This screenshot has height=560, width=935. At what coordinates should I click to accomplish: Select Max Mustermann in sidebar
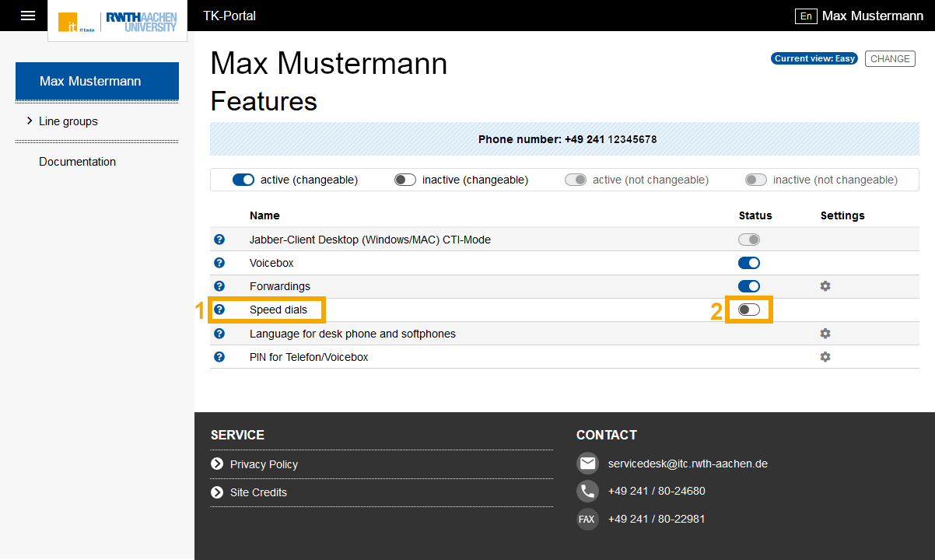pos(97,81)
